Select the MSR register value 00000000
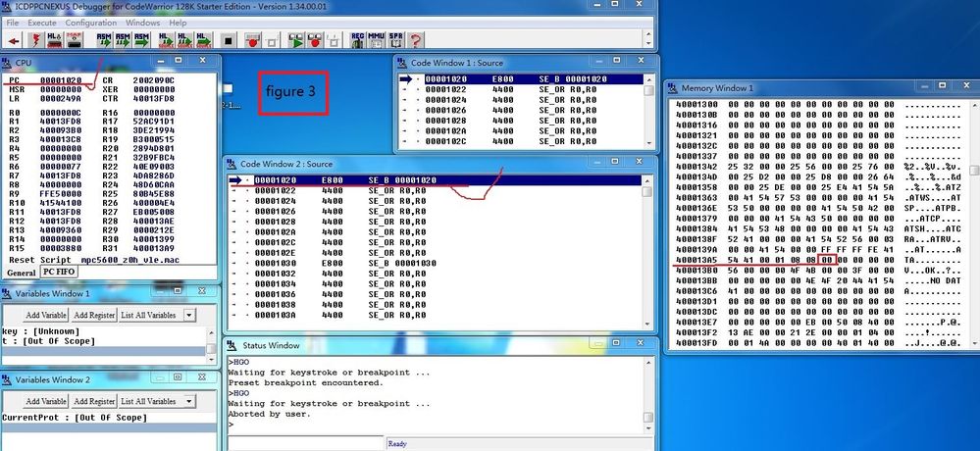 pos(61,89)
